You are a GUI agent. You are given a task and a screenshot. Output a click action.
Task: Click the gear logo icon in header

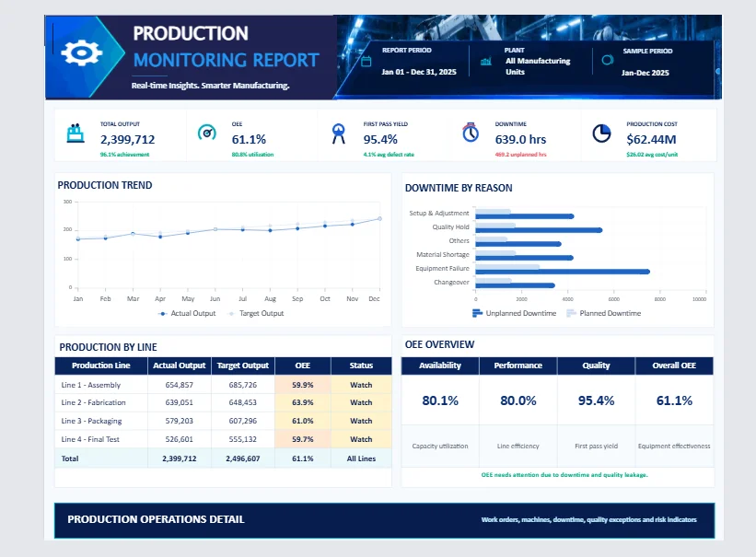(81, 52)
